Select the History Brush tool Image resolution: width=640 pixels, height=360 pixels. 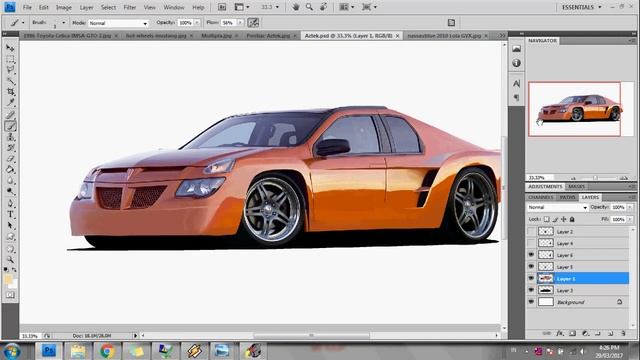10,148
